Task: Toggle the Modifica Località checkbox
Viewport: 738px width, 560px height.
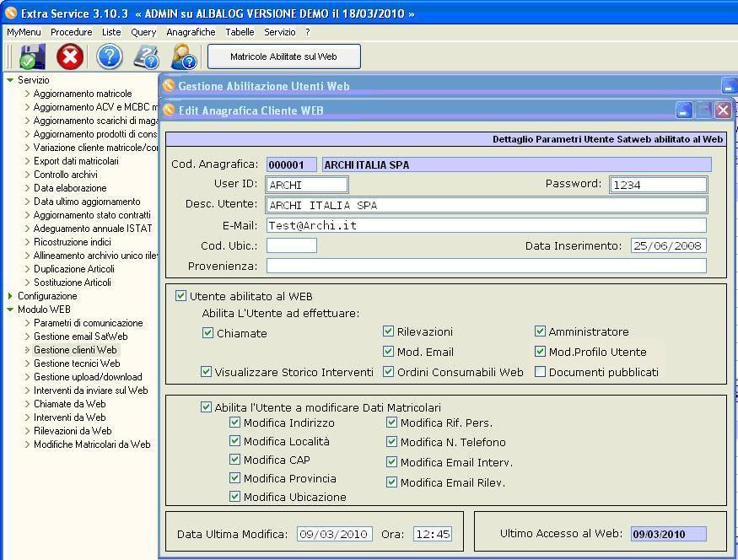Action: (234, 441)
